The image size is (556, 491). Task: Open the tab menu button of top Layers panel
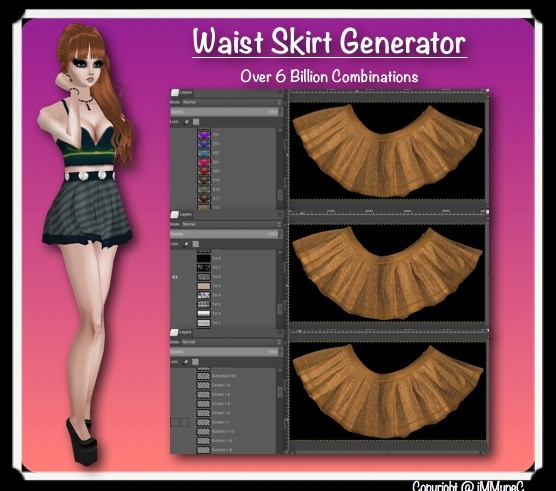(280, 93)
